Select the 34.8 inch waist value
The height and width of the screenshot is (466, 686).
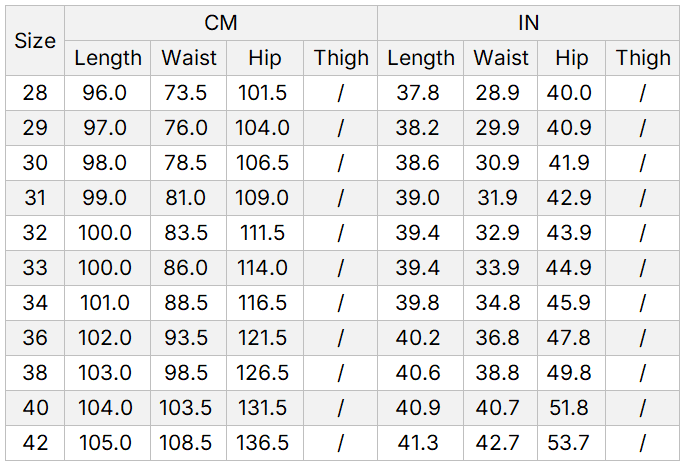coord(497,303)
